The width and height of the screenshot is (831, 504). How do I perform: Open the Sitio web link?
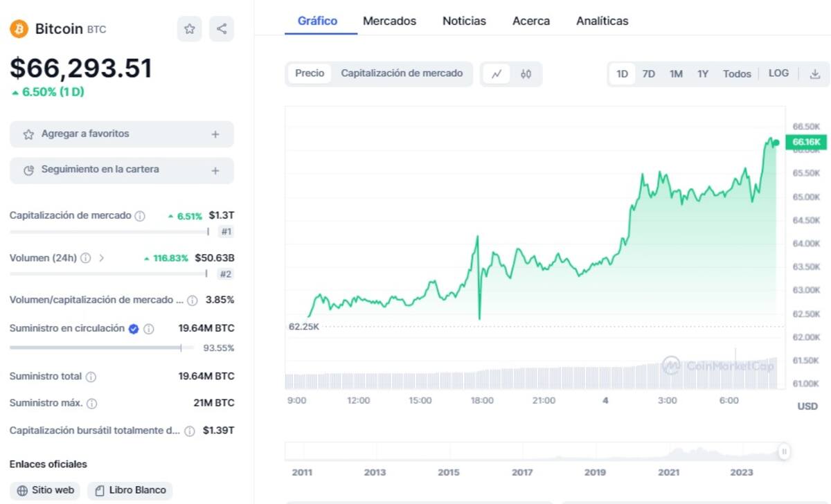(x=45, y=490)
